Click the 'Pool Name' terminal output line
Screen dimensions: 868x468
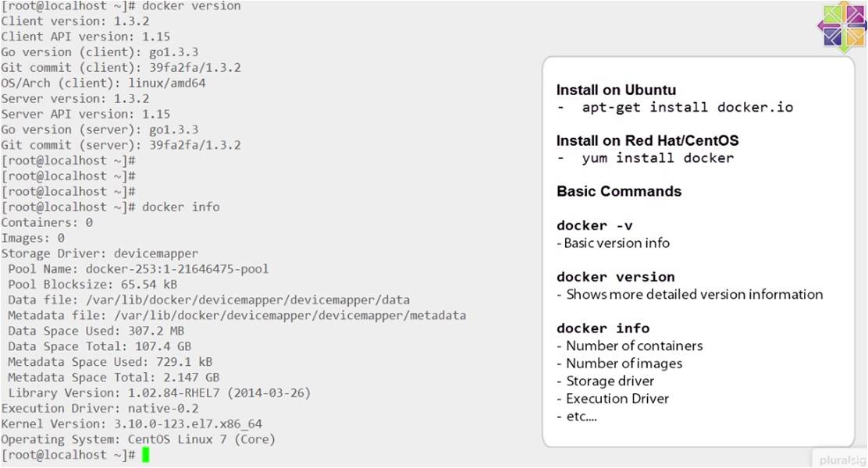click(x=138, y=269)
